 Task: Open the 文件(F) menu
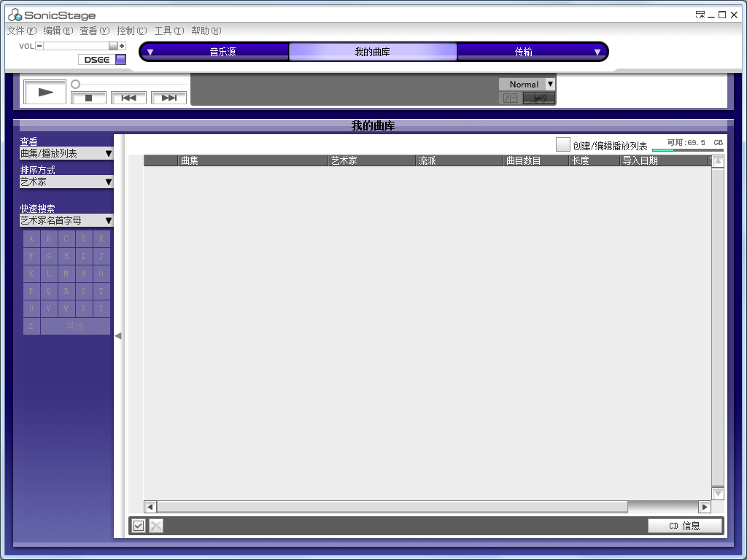click(22, 31)
